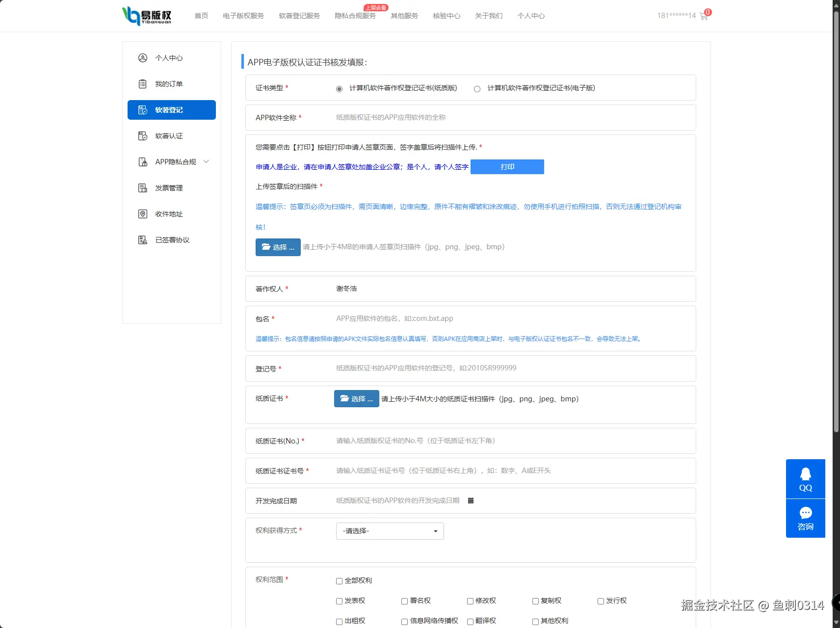Viewport: 840px width, 628px height.
Task: Click the 我的订单 list icon
Action: (x=143, y=84)
